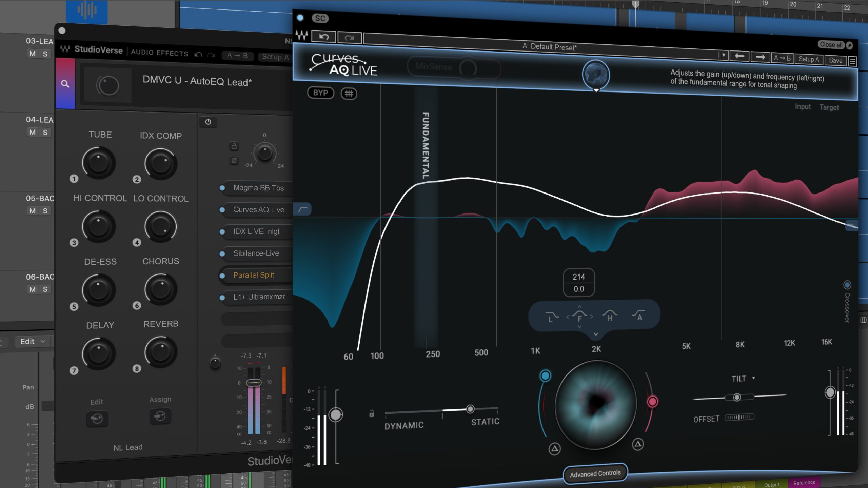Solo the 05-BAC track
The height and width of the screenshot is (488, 868).
(45, 211)
